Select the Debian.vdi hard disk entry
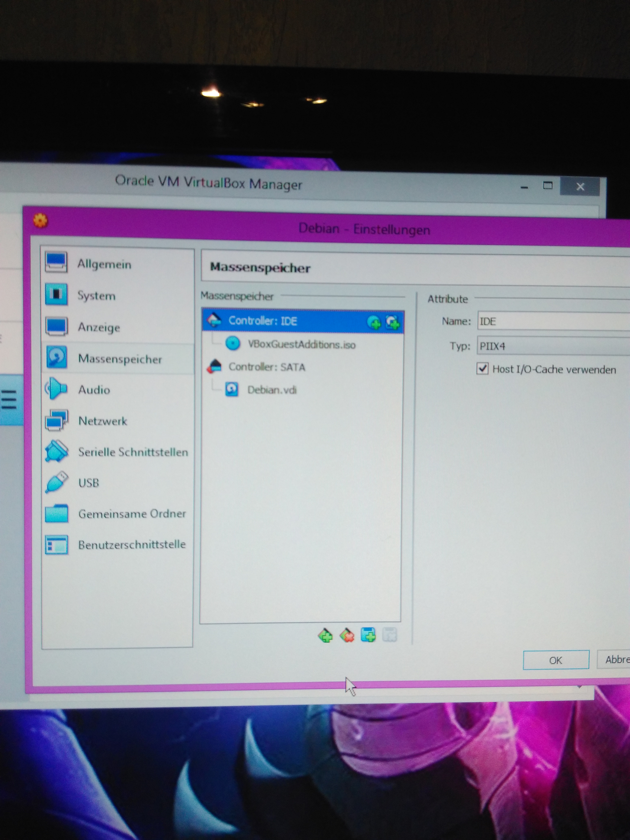The image size is (630, 840). [x=272, y=390]
